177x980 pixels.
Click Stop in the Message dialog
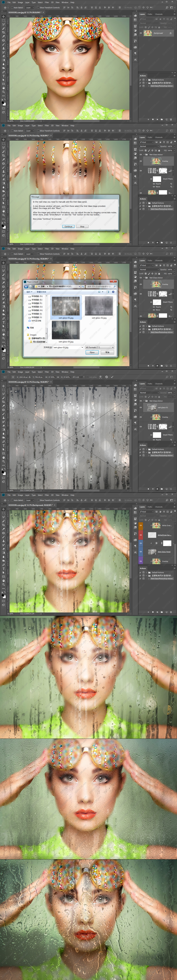click(x=82, y=226)
